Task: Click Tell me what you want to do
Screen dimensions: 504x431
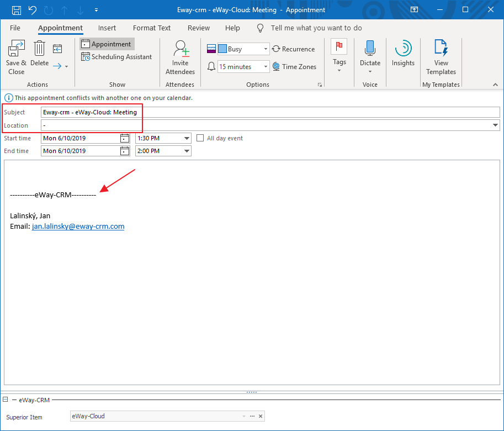Action: tap(316, 28)
